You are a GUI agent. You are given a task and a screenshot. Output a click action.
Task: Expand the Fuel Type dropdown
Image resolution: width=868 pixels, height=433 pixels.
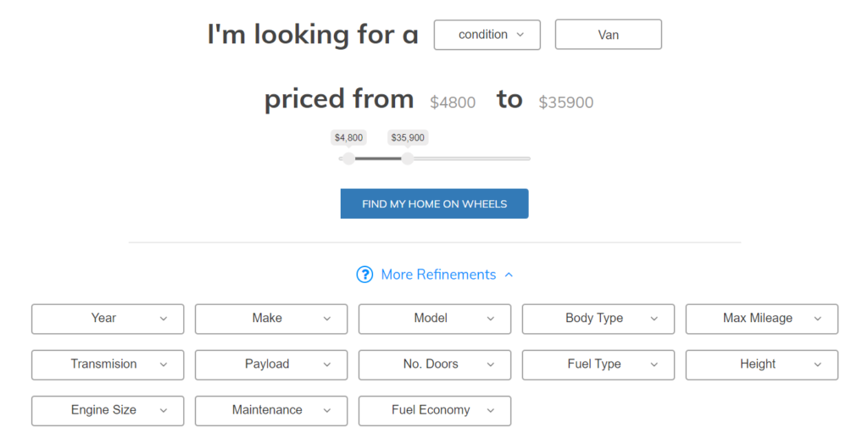pyautogui.click(x=598, y=364)
